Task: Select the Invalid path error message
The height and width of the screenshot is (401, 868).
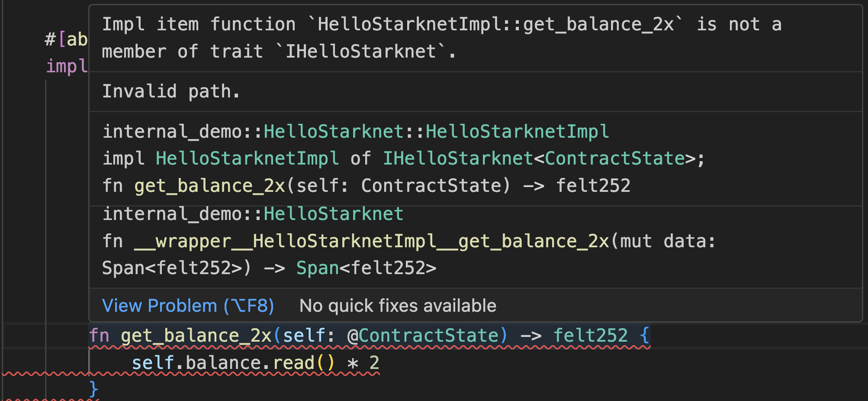Action: (170, 91)
